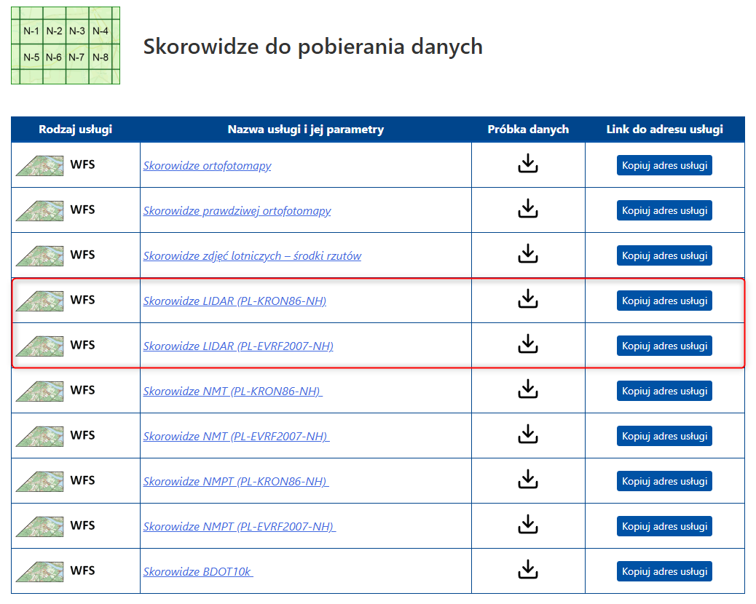The height and width of the screenshot is (604, 756).
Task: Click WFS map icon in ortofotomapy row
Action: tap(40, 165)
